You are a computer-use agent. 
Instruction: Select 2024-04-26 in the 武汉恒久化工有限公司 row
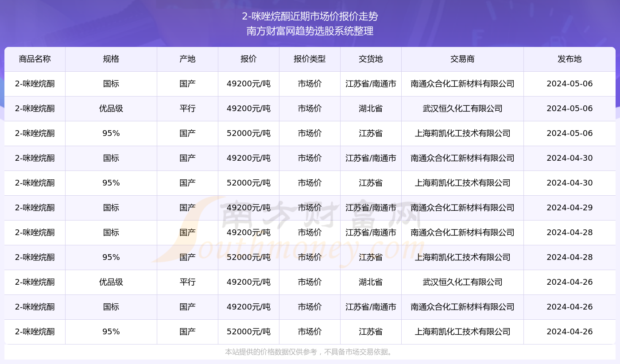pyautogui.click(x=570, y=282)
